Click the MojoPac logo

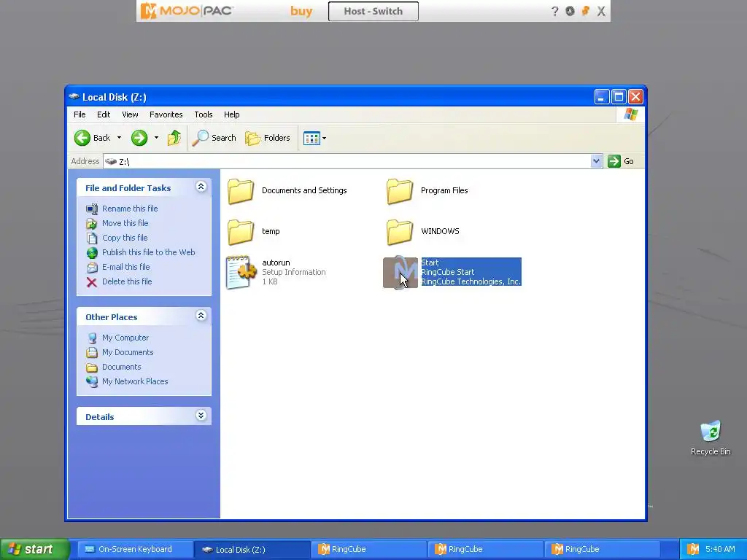187,11
